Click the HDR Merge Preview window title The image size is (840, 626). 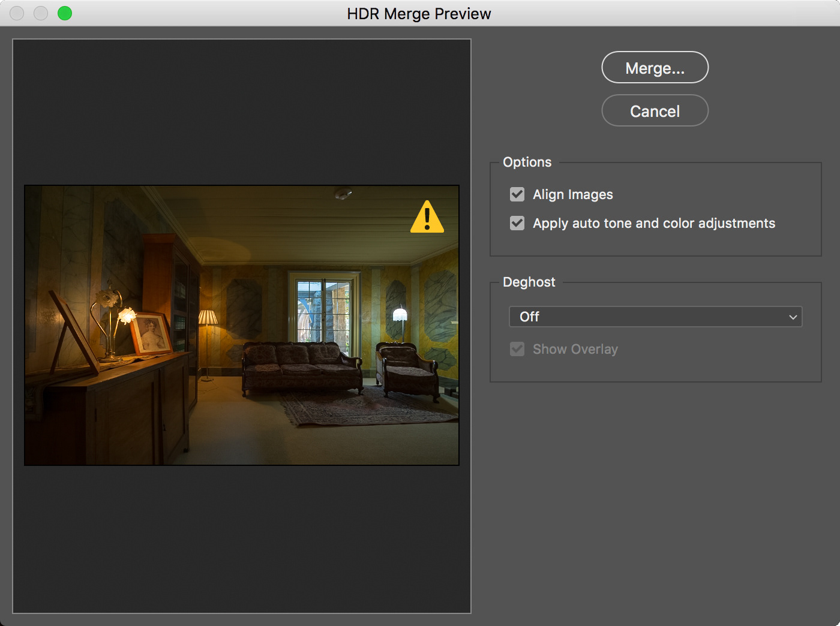(x=419, y=14)
